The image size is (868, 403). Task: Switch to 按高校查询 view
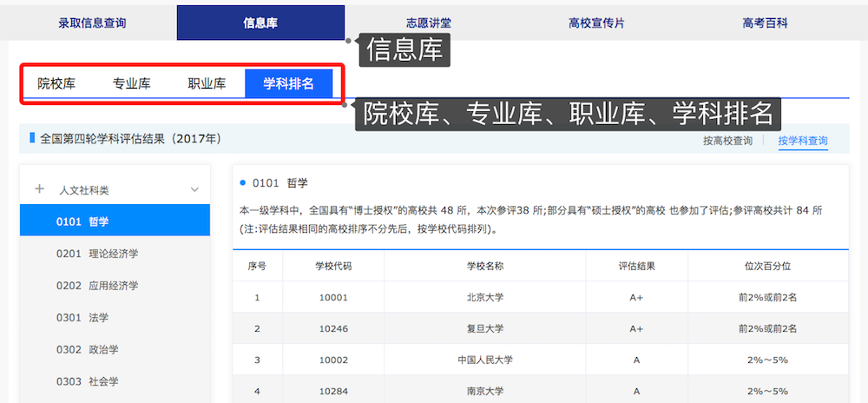coord(727,141)
